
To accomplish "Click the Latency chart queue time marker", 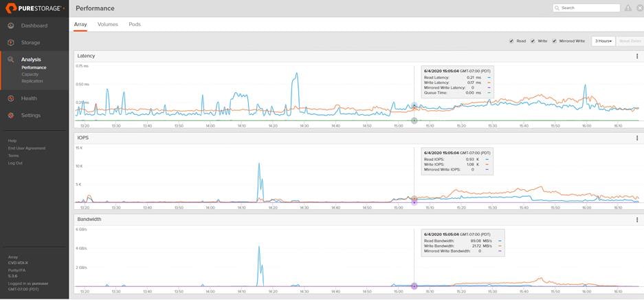I will [x=414, y=120].
